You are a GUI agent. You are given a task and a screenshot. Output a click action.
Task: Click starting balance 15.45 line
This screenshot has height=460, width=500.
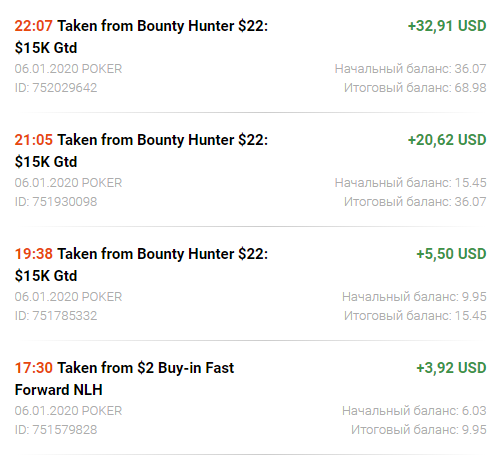[410, 183]
